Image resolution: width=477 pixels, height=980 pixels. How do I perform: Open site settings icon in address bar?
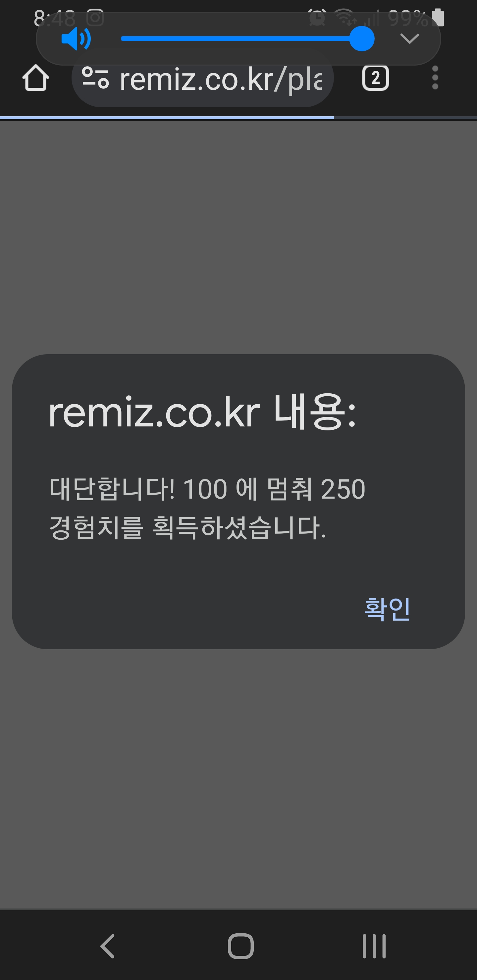95,78
